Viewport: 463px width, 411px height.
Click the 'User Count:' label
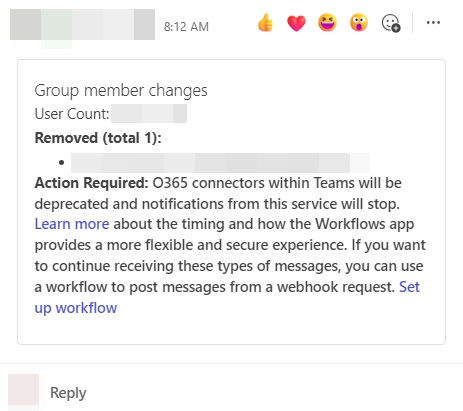(72, 114)
